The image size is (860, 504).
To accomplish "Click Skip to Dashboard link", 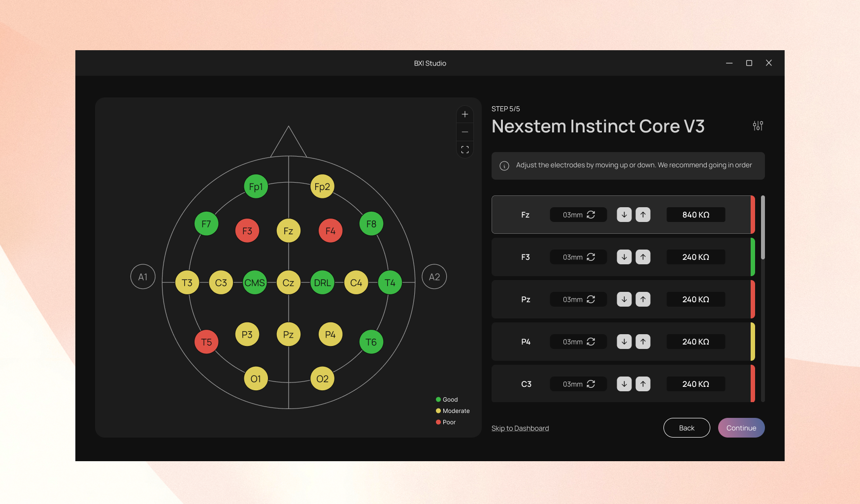I will click(520, 428).
